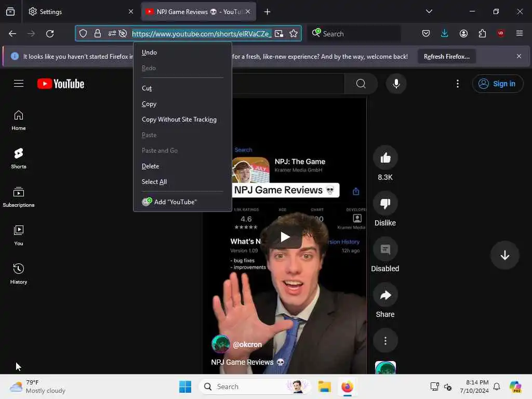Click Refresh Firefox button

pyautogui.click(x=446, y=56)
